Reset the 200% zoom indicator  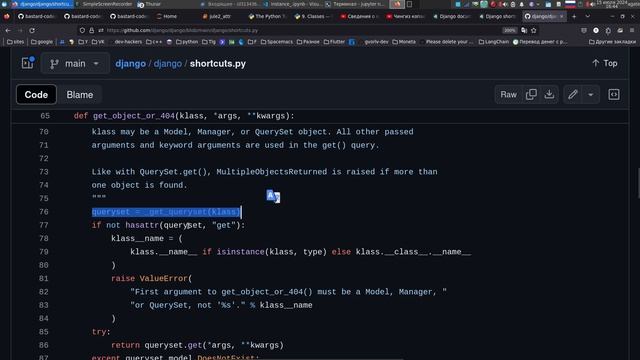509,30
